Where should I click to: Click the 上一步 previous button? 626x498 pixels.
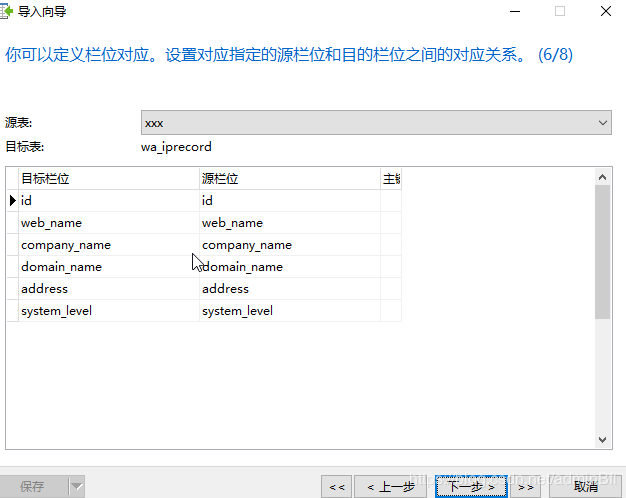[x=390, y=487]
